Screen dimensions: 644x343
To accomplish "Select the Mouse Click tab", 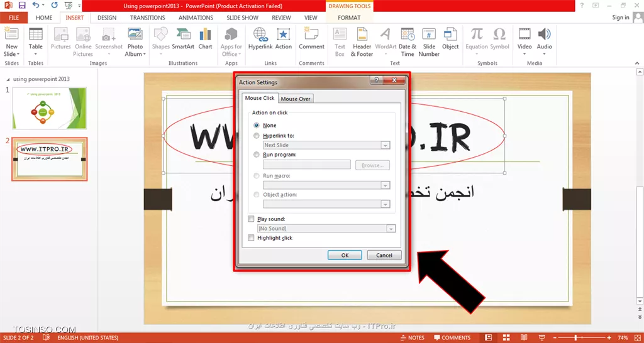I will 260,98.
